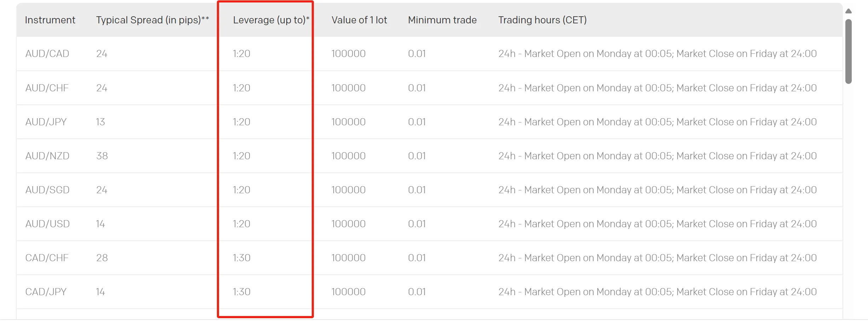Click the Typical Spread (in pips) header
The width and height of the screenshot is (868, 321).
tap(153, 20)
